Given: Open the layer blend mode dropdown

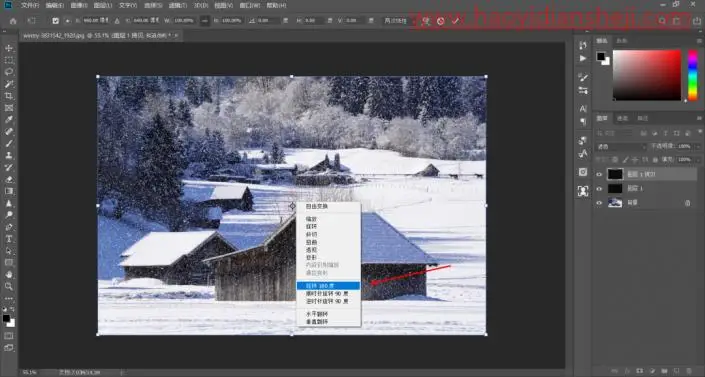Looking at the screenshot, I should [x=621, y=147].
